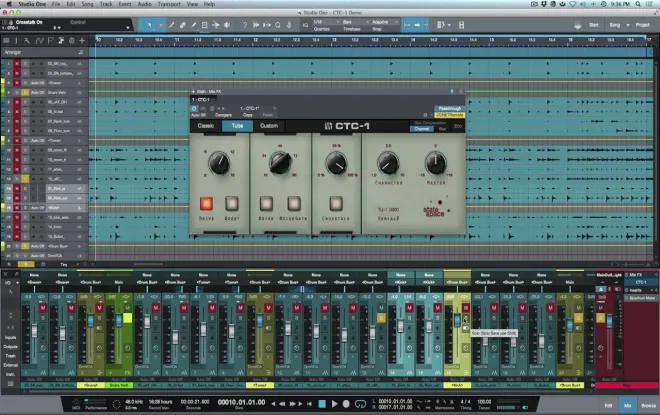Screen dimensions: 660x415
Task: Switch to the Tube console tab
Action: click(x=237, y=126)
